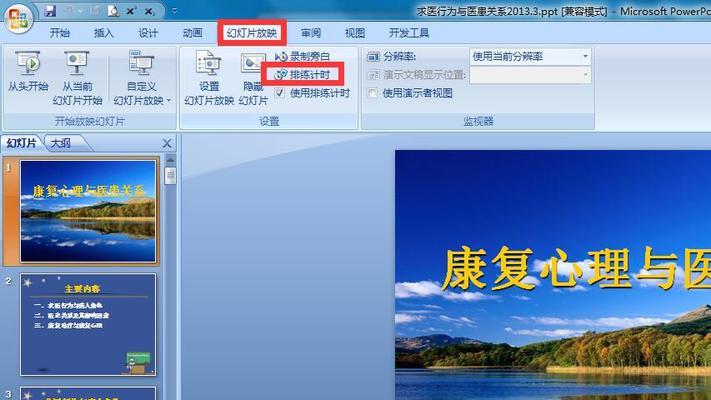This screenshot has height=400, width=711.
Task: Switch to the 大纲 pane tab
Action: [x=61, y=143]
